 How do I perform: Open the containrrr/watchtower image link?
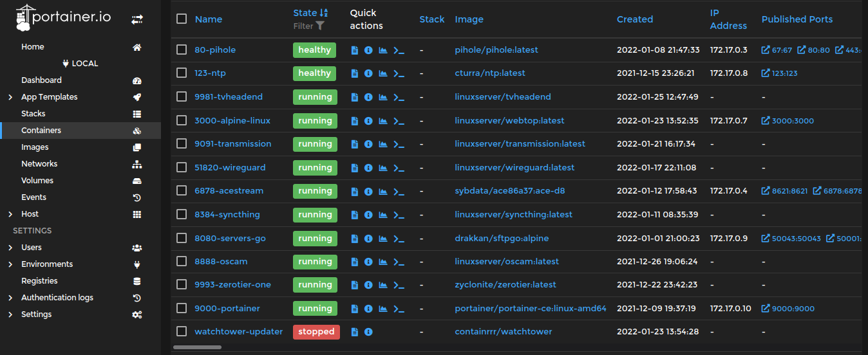pyautogui.click(x=504, y=332)
